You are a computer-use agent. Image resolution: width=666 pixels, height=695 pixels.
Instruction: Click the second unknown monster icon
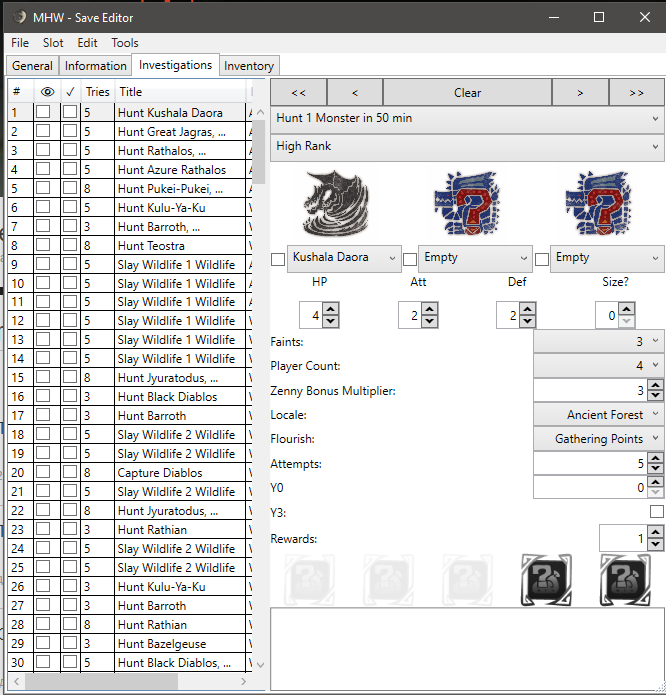tap(467, 203)
